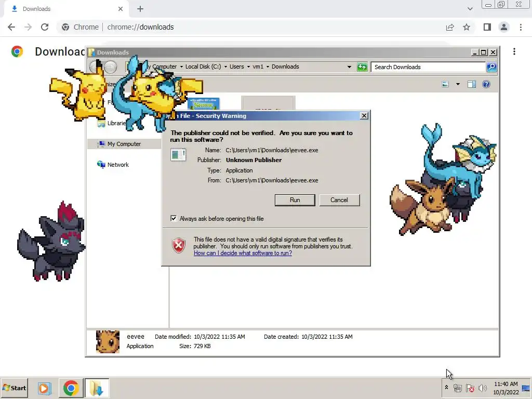
Task: Open Windows Media Player from taskbar
Action: point(44,388)
